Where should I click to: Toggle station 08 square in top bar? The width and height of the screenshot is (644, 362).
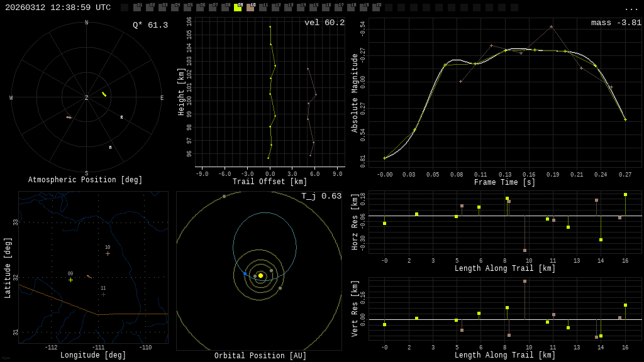225,8
